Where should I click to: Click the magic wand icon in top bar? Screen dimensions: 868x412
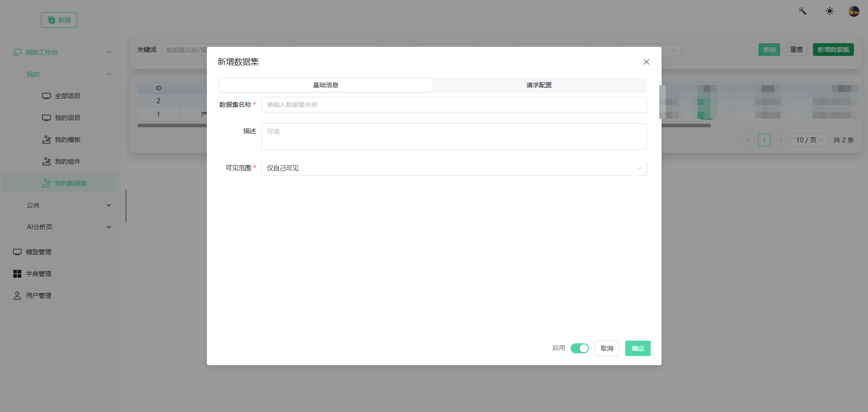click(803, 11)
